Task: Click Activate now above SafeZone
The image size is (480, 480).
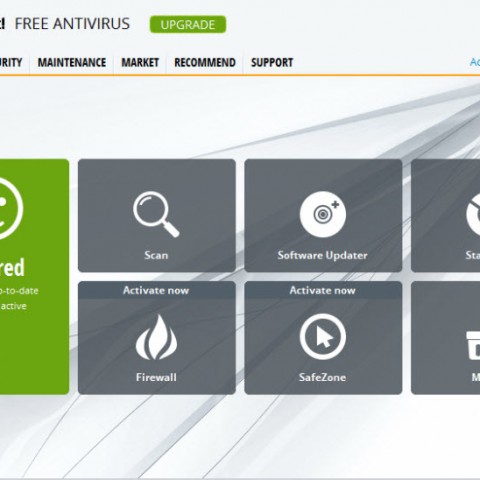Action: coord(322,290)
